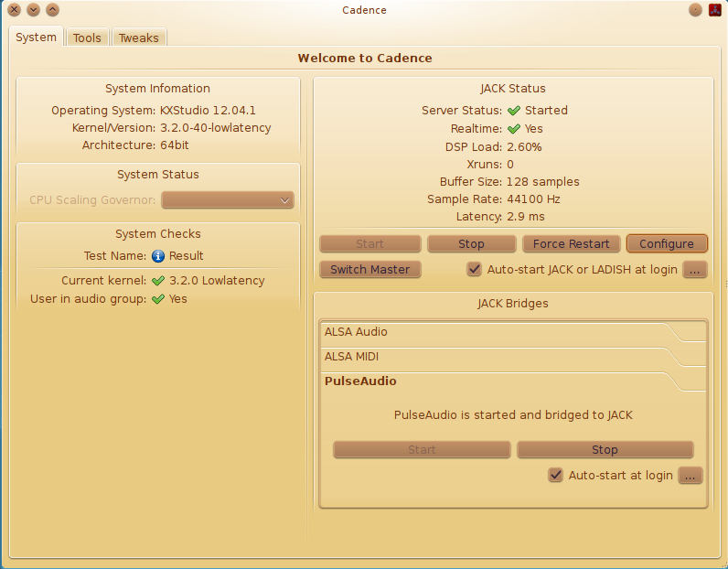The width and height of the screenshot is (728, 569).
Task: Click the round pin button in title bar
Action: [x=695, y=10]
